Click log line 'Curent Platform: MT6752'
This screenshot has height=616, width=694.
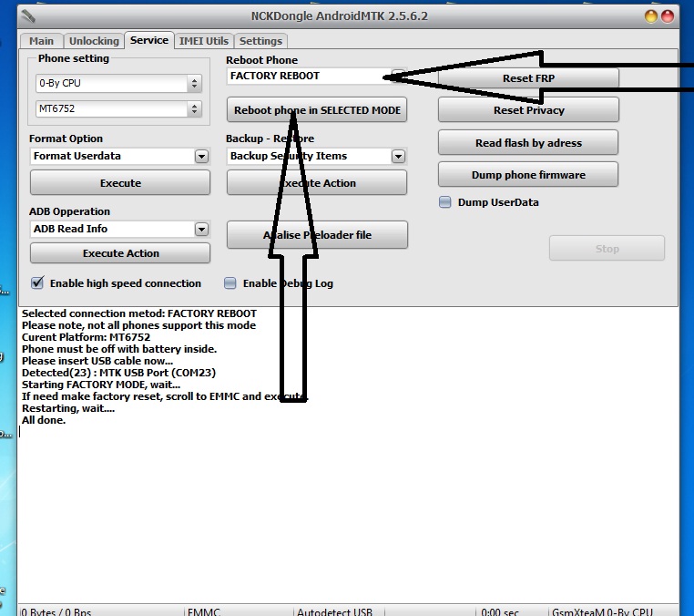(x=86, y=337)
